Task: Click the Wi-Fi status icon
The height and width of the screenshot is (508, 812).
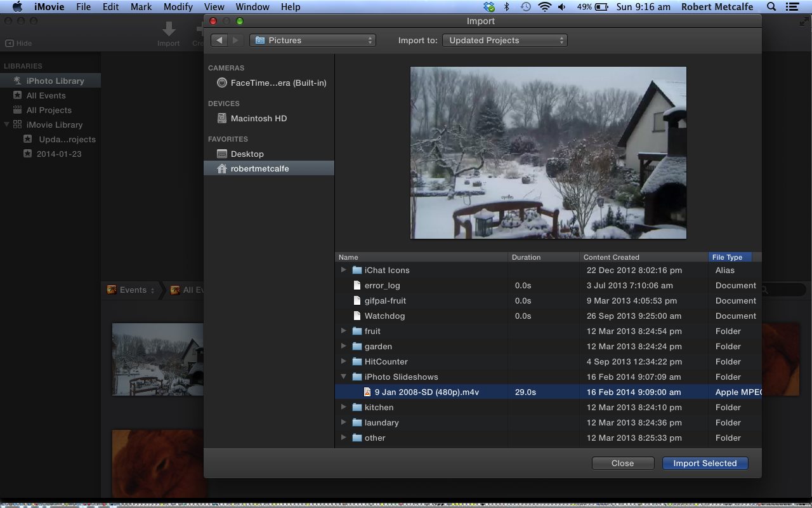Action: (544, 7)
